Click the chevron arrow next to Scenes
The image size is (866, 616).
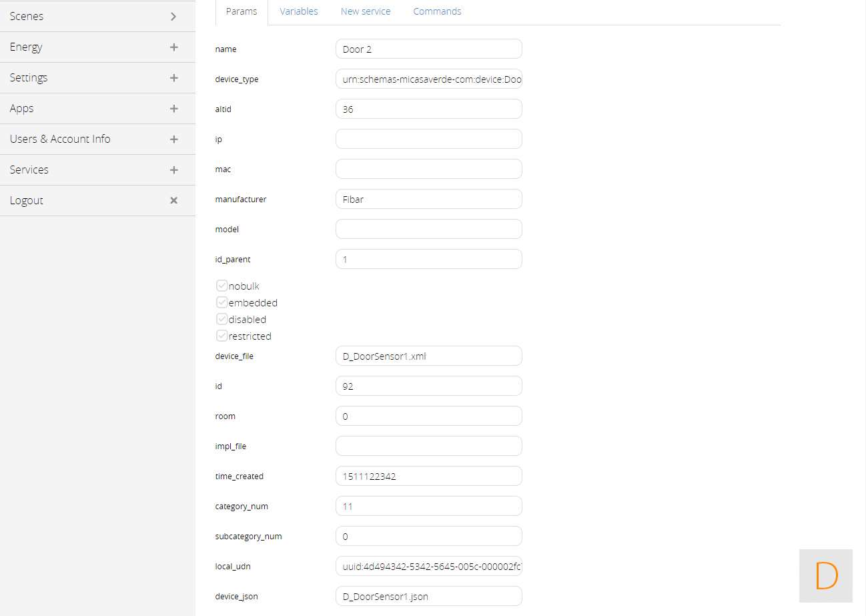pos(173,16)
